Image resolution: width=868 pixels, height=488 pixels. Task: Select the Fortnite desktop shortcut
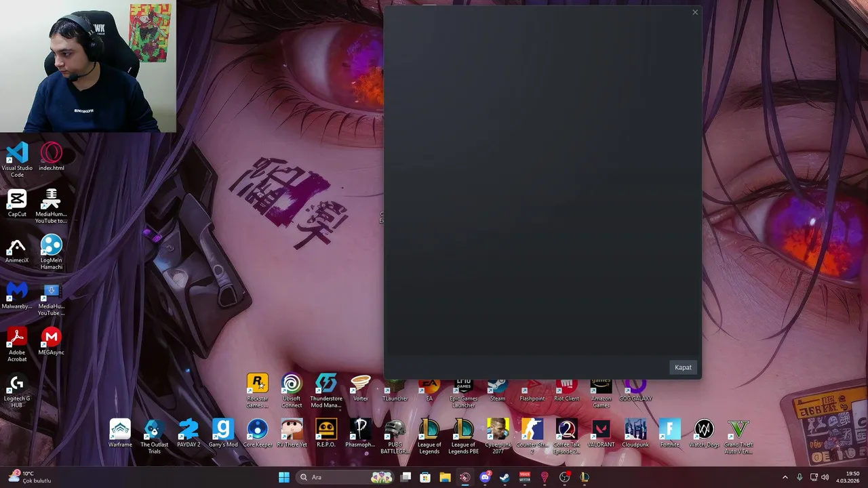click(670, 433)
